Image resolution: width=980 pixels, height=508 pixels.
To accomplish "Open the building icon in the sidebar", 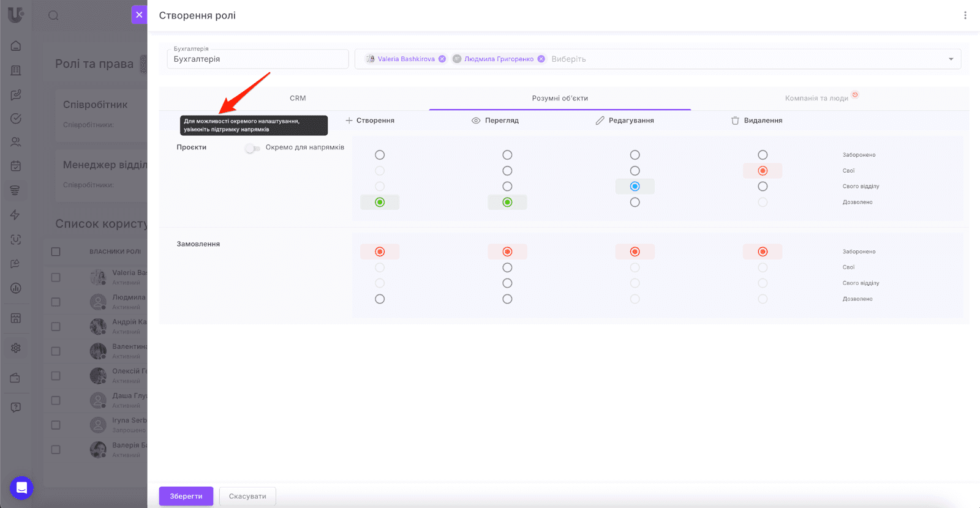I will tap(16, 70).
